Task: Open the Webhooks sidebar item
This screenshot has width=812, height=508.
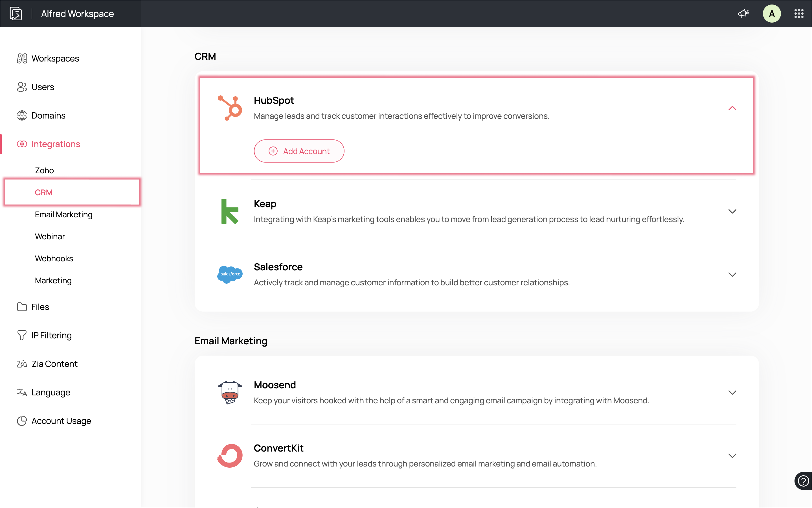Action: pyautogui.click(x=54, y=258)
